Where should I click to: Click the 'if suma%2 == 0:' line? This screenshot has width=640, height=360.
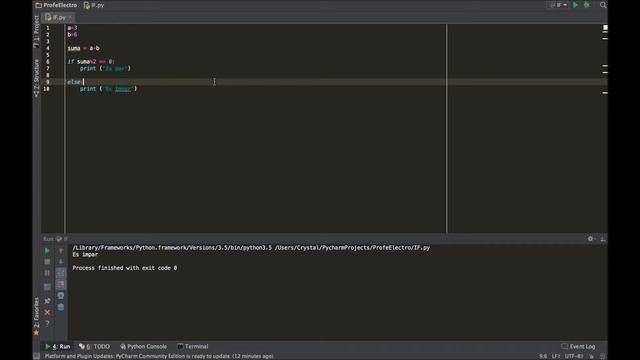(x=91, y=62)
